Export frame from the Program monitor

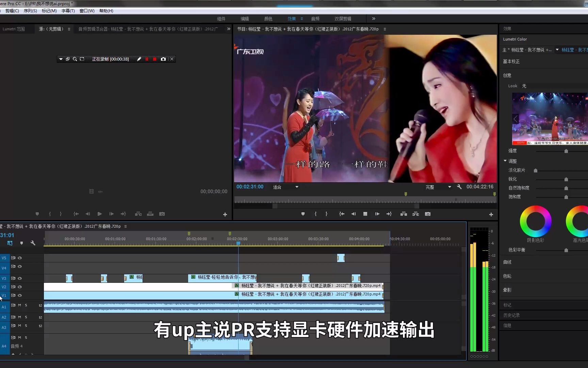[x=428, y=214]
